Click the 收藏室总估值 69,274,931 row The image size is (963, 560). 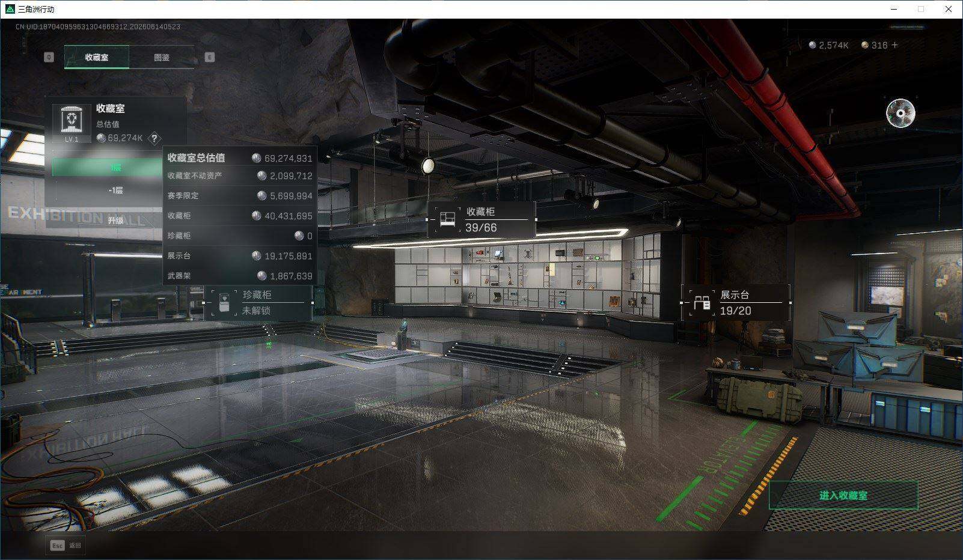239,158
